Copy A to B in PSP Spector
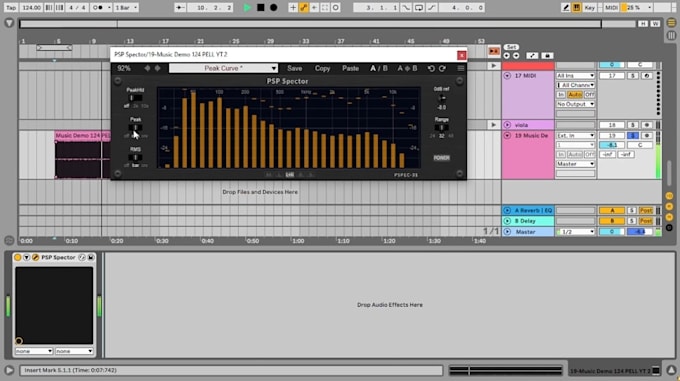680x381 pixels. [407, 68]
